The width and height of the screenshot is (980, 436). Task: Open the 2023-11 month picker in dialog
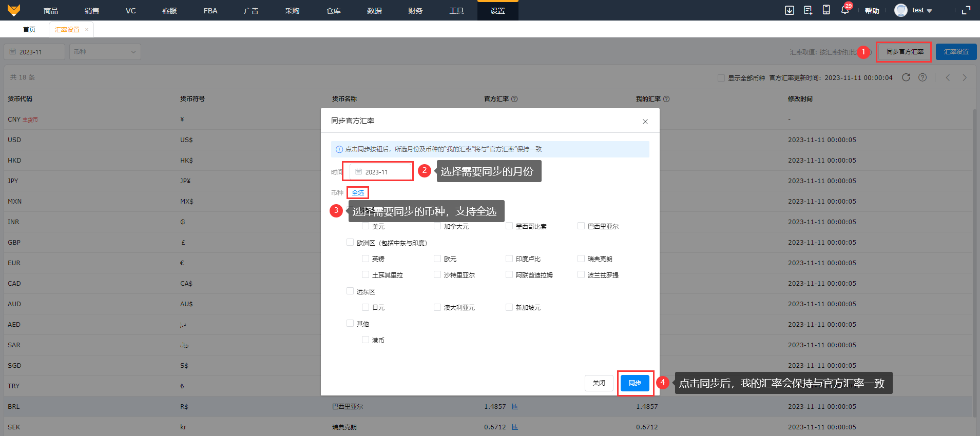[381, 172]
